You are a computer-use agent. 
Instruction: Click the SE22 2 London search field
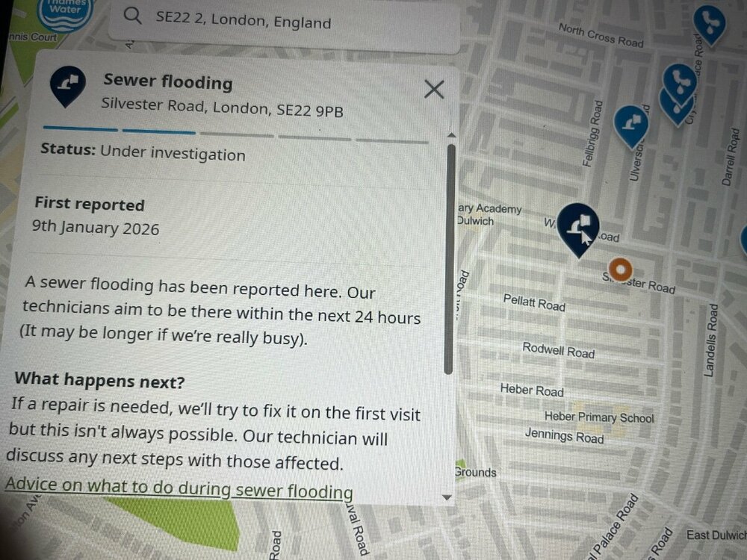pyautogui.click(x=284, y=23)
